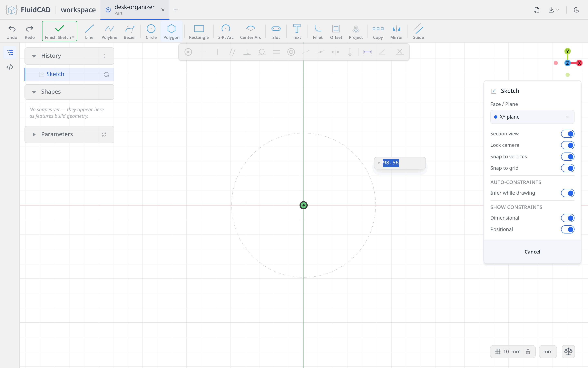Apply the symmetric constraint icon

point(335,52)
